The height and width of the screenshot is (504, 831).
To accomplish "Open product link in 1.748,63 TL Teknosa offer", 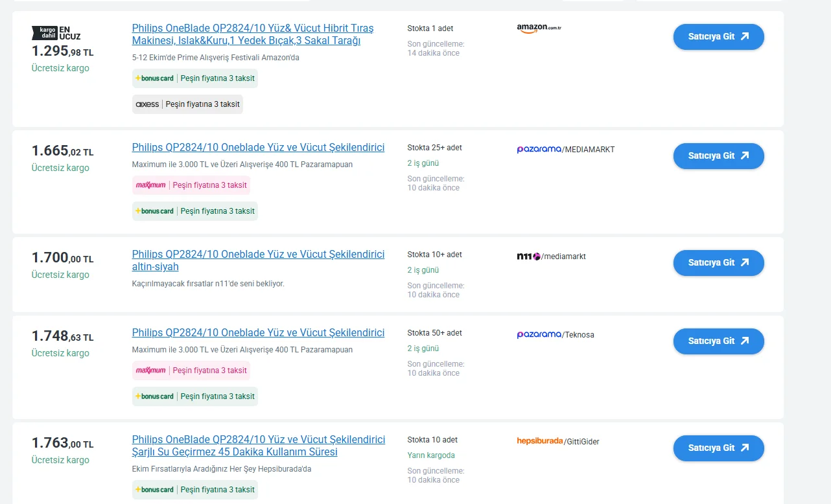I will [258, 332].
